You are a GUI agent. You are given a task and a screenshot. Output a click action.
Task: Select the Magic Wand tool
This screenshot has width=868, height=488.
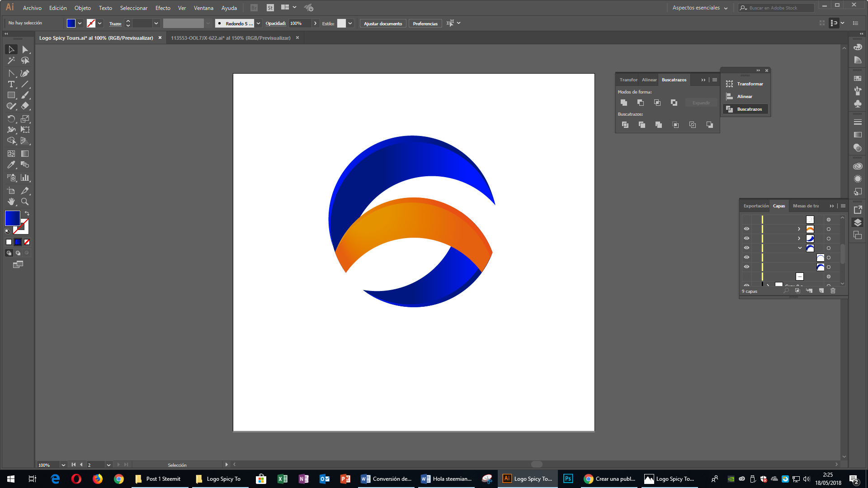tap(11, 61)
